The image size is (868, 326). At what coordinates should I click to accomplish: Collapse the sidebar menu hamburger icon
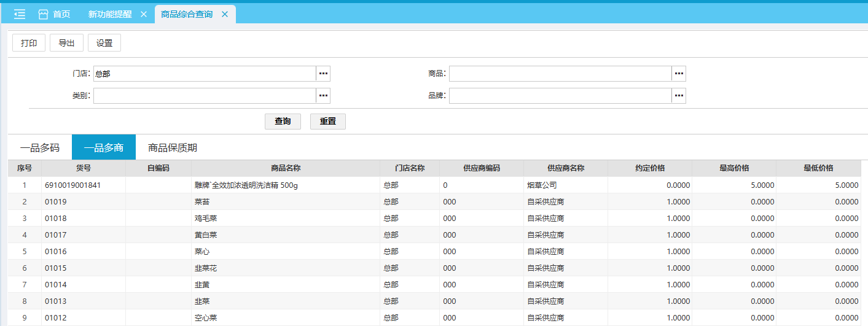20,14
